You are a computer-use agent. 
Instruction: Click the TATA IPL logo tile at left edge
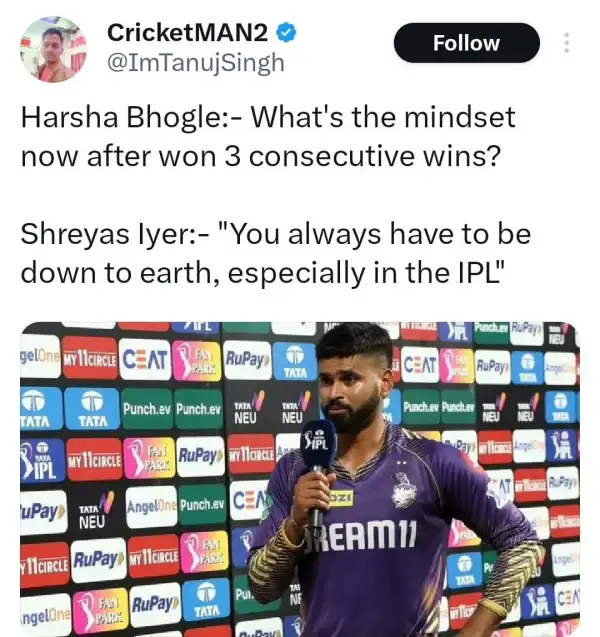coord(42,460)
